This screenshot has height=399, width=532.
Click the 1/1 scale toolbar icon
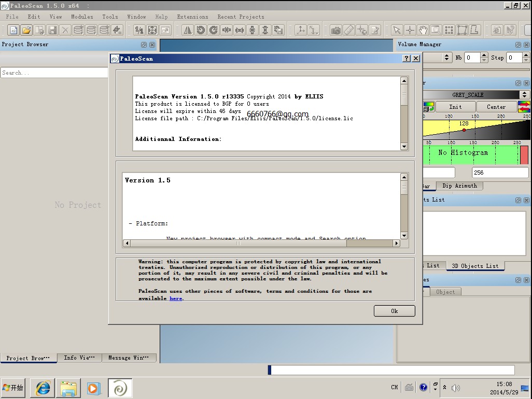tap(139, 30)
